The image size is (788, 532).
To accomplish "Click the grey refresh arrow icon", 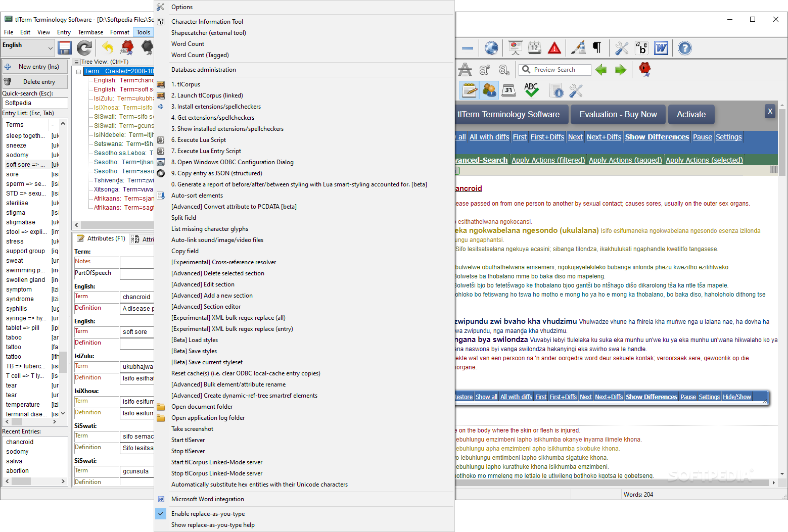I will (84, 48).
